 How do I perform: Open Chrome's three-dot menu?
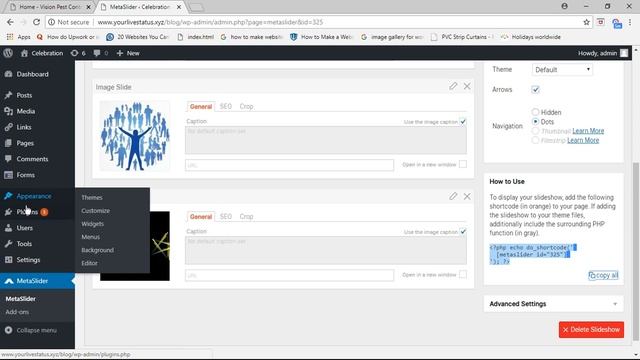click(x=631, y=22)
